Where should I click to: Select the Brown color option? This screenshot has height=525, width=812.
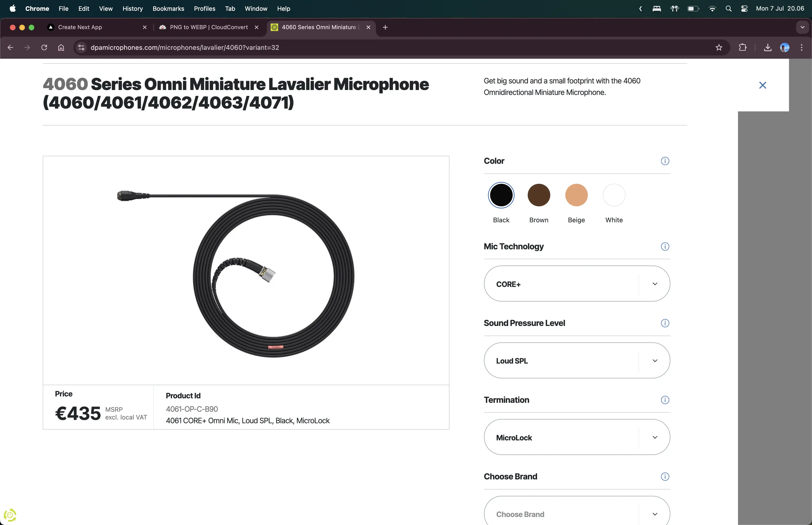click(x=539, y=195)
